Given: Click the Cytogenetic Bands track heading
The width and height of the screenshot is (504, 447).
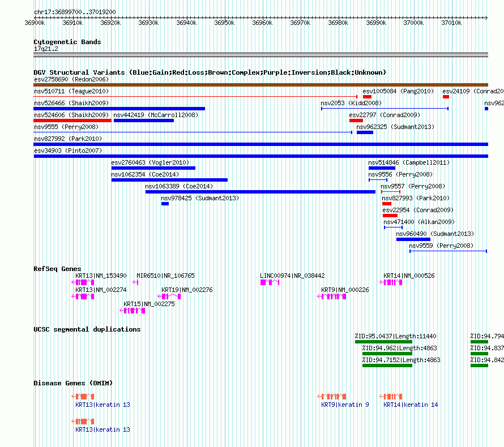Looking at the screenshot, I should click(x=67, y=42).
